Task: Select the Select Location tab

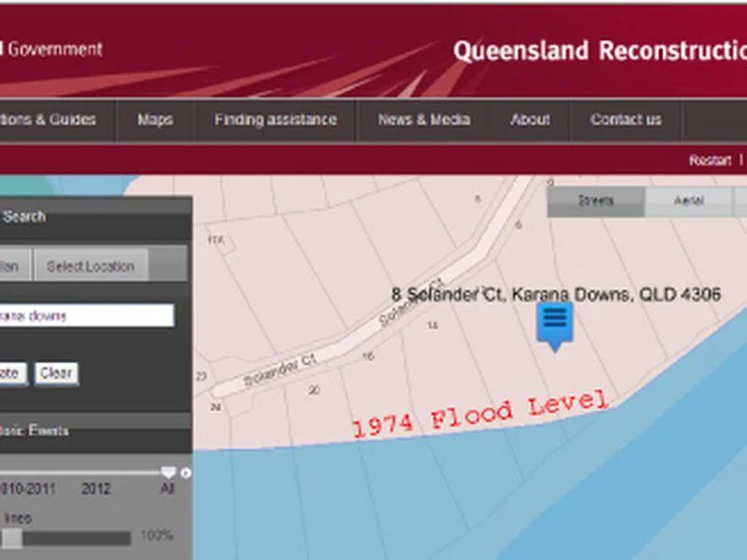Action: click(x=91, y=266)
